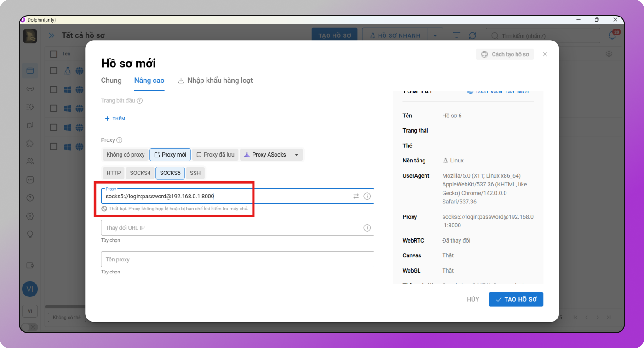
Task: Click the HỦY button
Action: [473, 299]
